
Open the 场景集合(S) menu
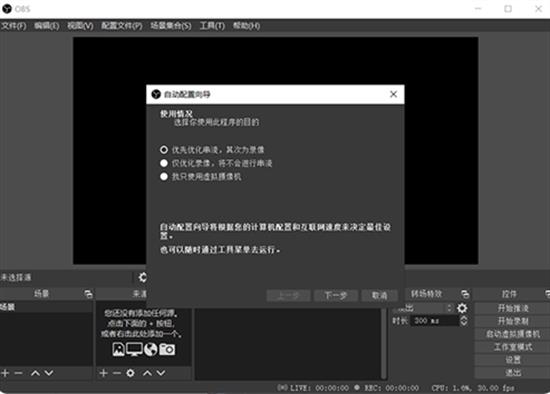[171, 26]
